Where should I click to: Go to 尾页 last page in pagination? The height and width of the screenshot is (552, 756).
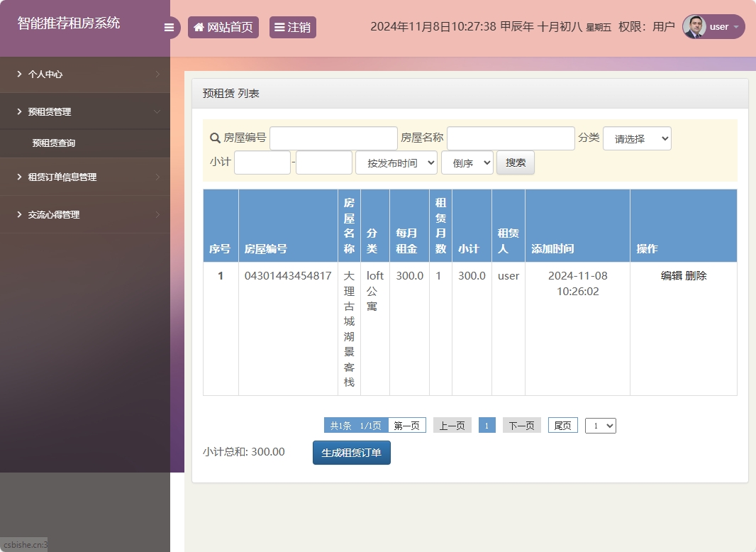pos(562,425)
